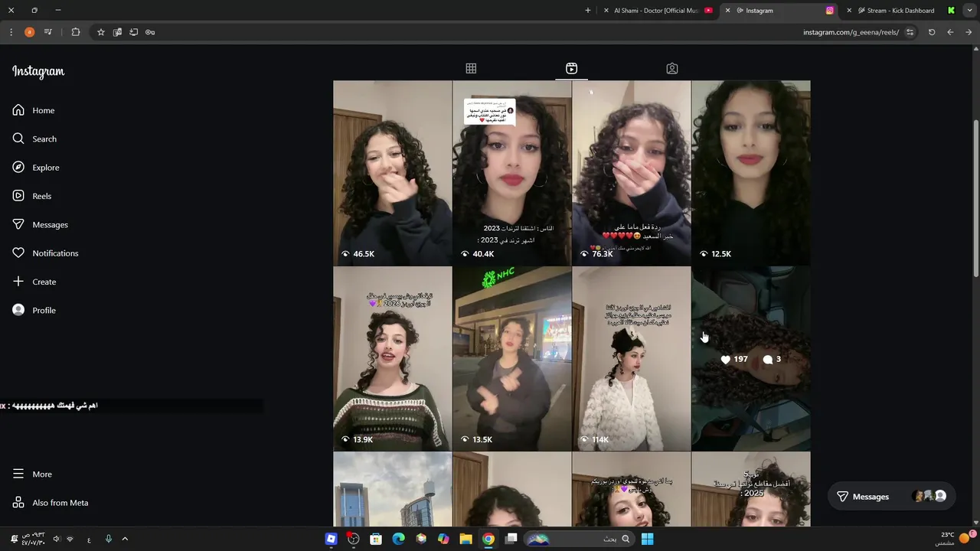Go to Explore via compass icon

18,167
